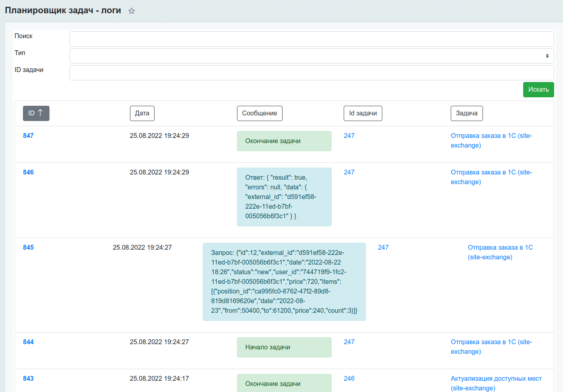Open log entry 844
563x392 pixels.
click(x=28, y=342)
